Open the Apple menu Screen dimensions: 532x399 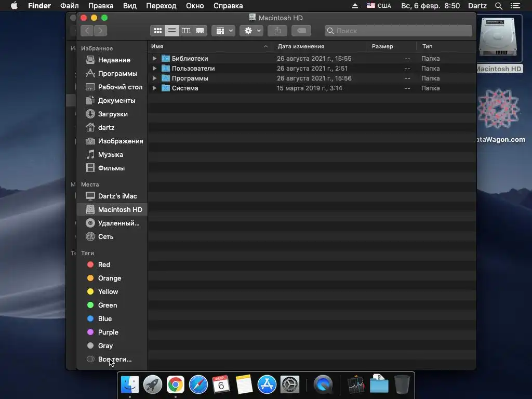click(x=14, y=6)
